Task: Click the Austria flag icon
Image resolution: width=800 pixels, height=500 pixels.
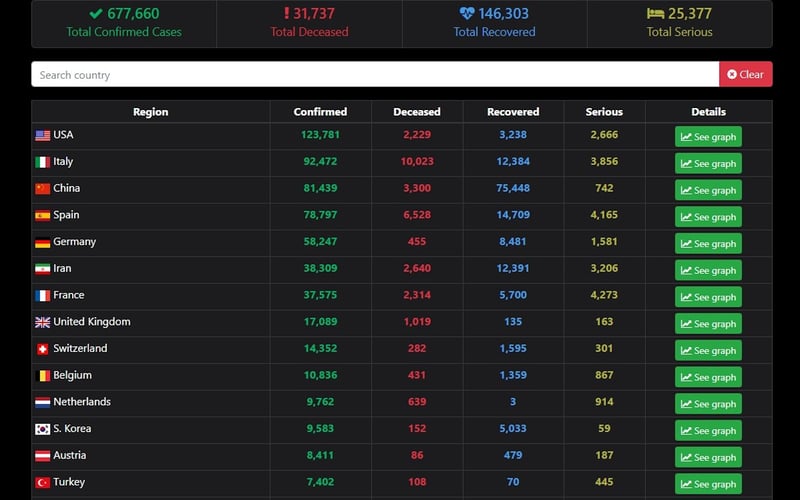Action: [x=42, y=456]
